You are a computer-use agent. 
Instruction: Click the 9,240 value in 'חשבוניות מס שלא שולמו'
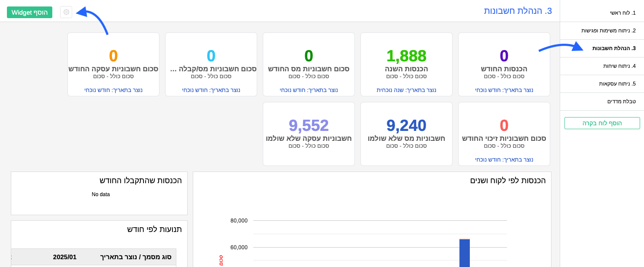click(406, 125)
